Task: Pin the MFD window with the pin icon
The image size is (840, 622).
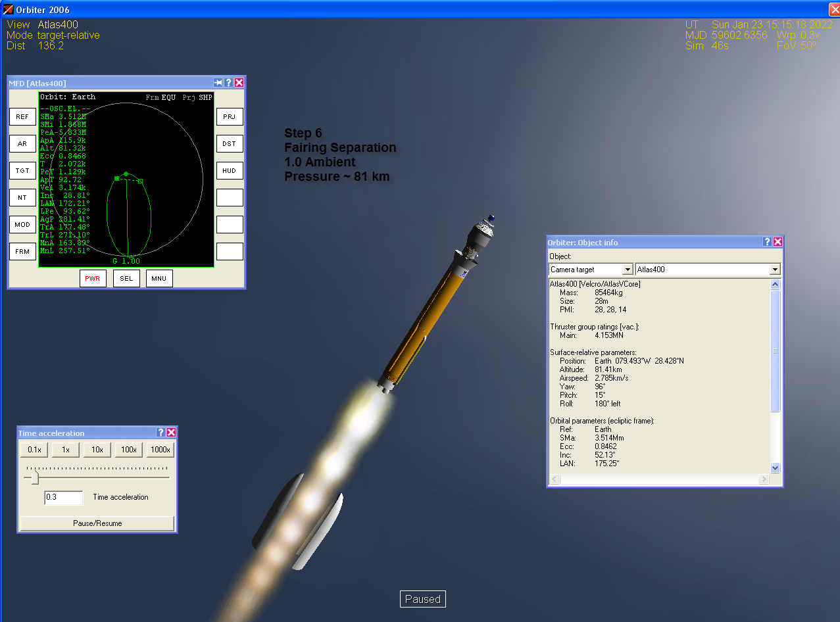Action: 218,83
